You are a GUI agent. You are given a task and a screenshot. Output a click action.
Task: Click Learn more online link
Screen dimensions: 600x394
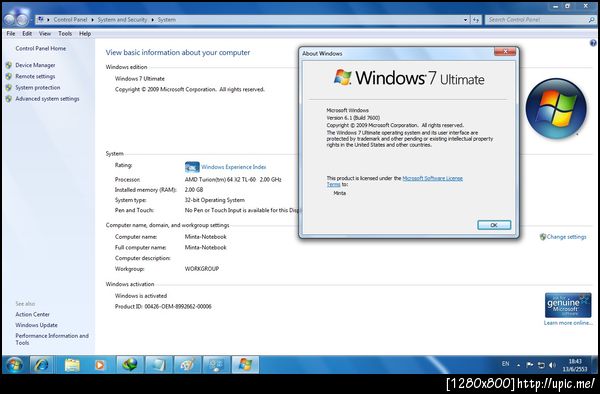568,323
